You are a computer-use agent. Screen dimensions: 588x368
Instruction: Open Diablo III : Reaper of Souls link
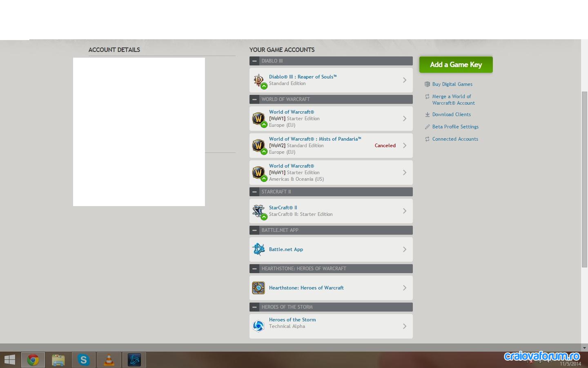pos(303,77)
